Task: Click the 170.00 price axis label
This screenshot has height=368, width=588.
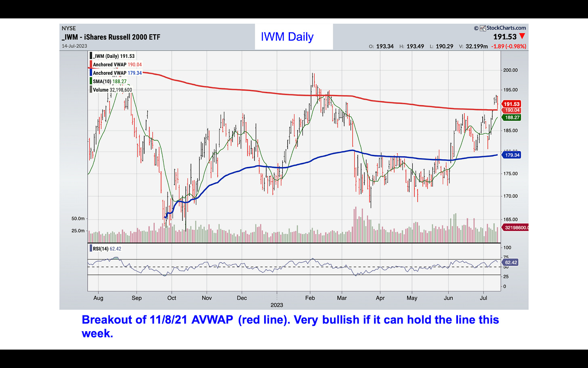Action: (510, 197)
